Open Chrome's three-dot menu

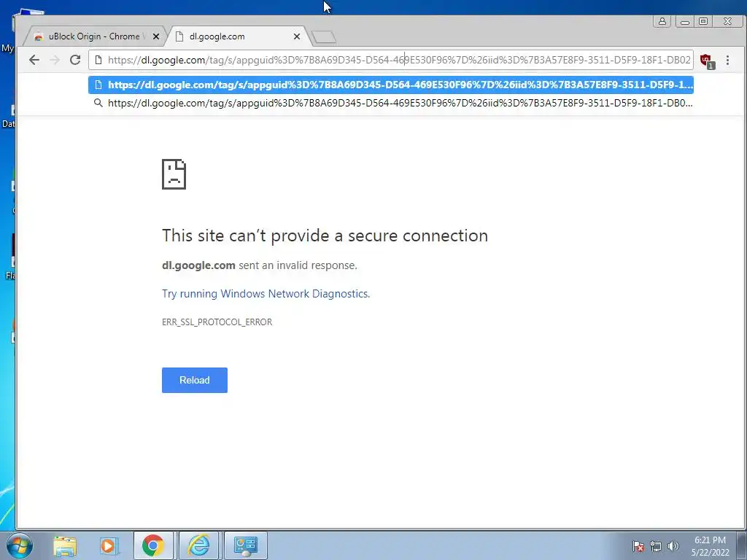pyautogui.click(x=727, y=60)
